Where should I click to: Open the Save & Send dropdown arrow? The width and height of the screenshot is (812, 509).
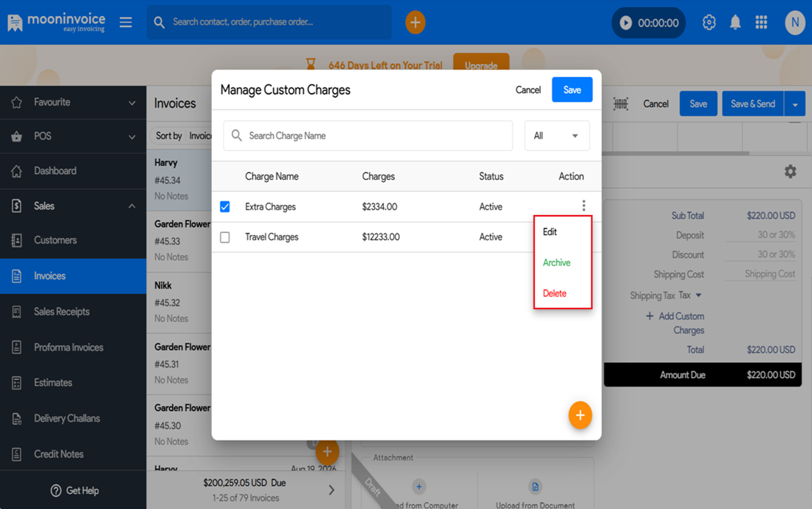794,104
